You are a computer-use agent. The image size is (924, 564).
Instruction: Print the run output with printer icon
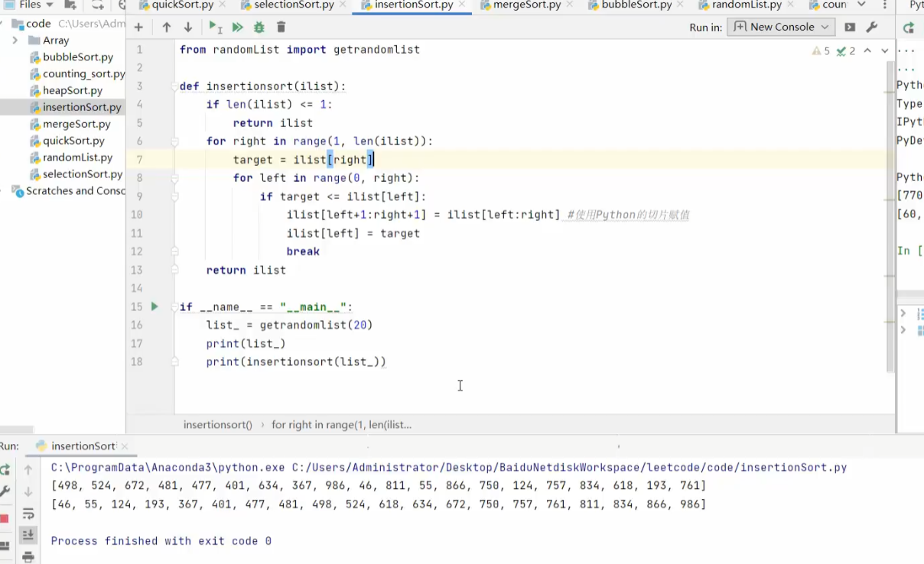[x=28, y=556]
